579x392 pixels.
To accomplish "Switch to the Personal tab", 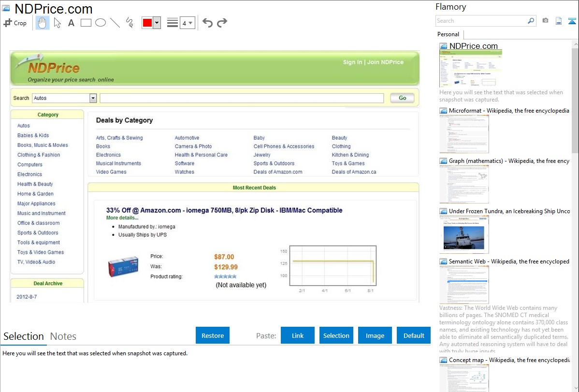I will (448, 34).
